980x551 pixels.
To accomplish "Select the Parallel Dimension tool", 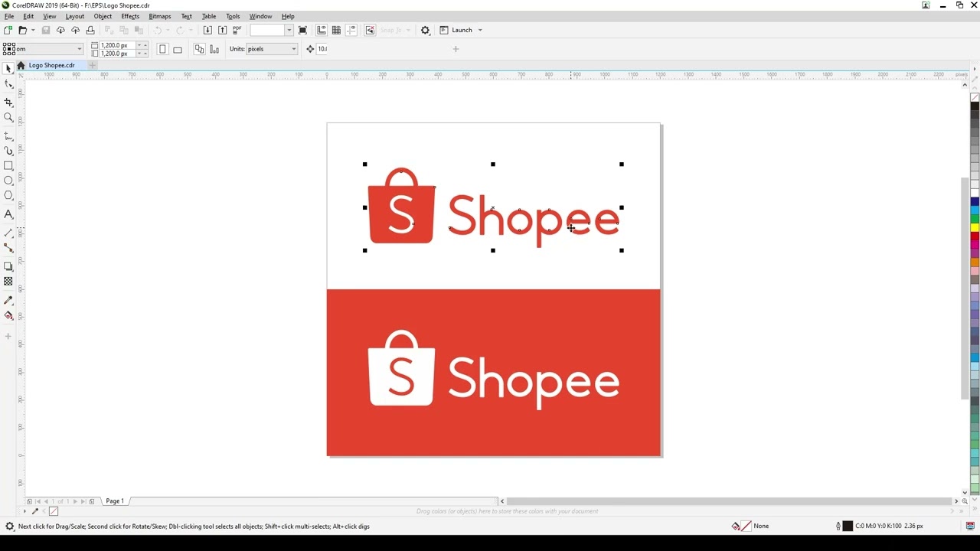I will coord(8,233).
